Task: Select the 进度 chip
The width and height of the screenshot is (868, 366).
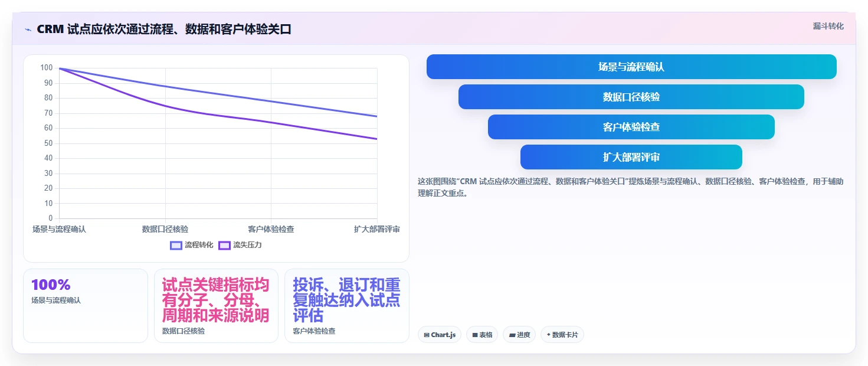Action: coord(519,335)
